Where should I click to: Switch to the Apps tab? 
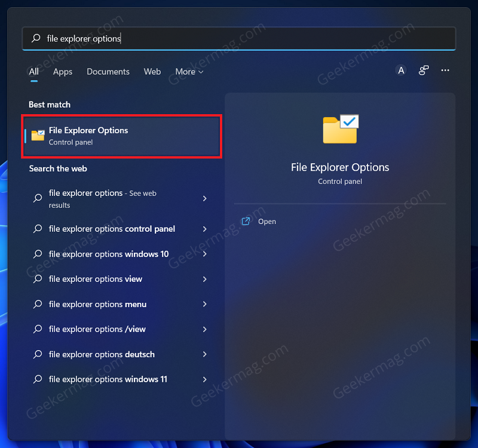click(63, 72)
